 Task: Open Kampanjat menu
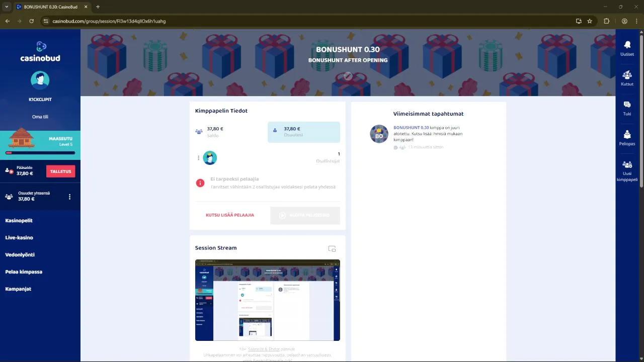click(18, 289)
